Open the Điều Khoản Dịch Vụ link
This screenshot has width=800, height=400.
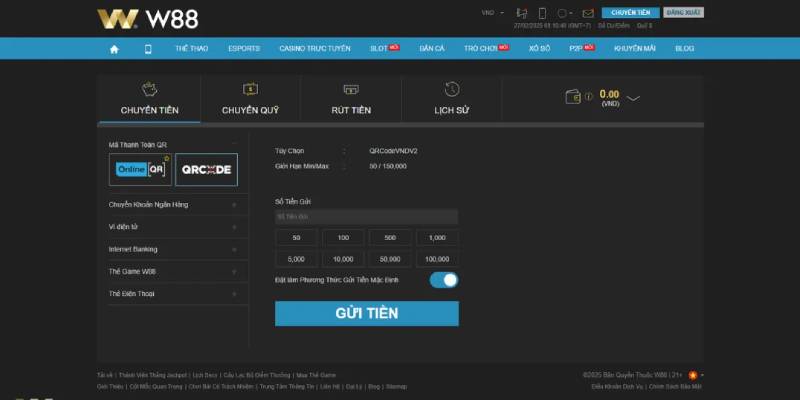click(x=617, y=387)
